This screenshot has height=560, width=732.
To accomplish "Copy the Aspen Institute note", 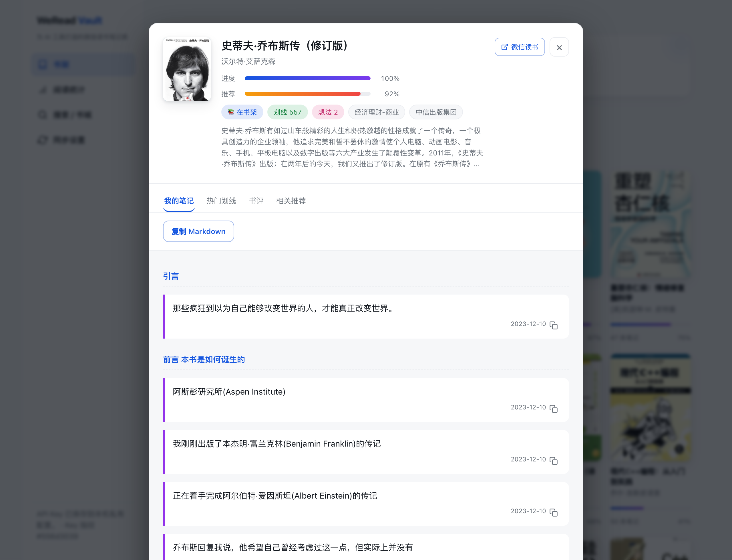I will (554, 409).
